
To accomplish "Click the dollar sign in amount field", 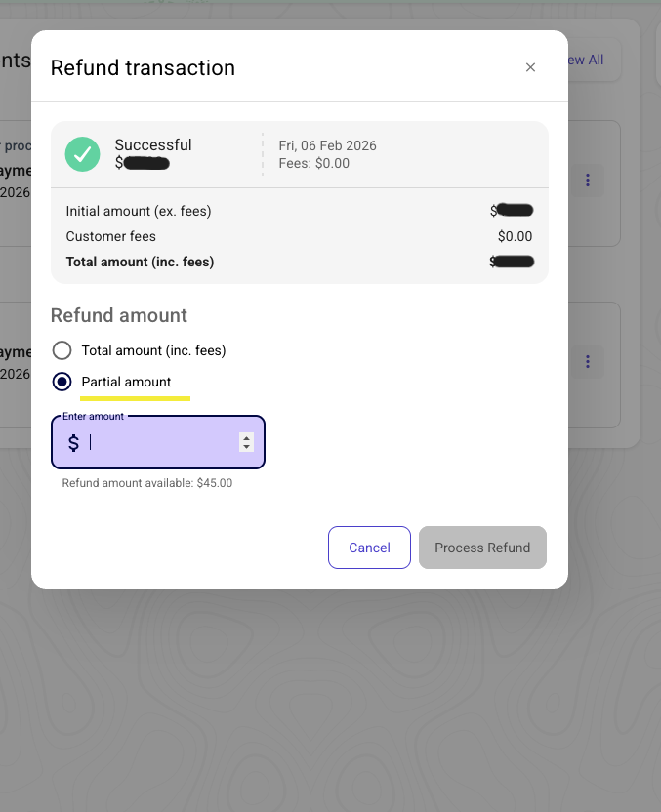I will [x=73, y=443].
